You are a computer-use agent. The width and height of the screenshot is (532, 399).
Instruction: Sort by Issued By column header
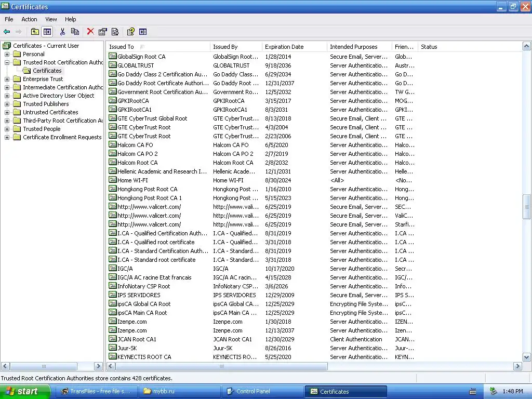(236, 47)
